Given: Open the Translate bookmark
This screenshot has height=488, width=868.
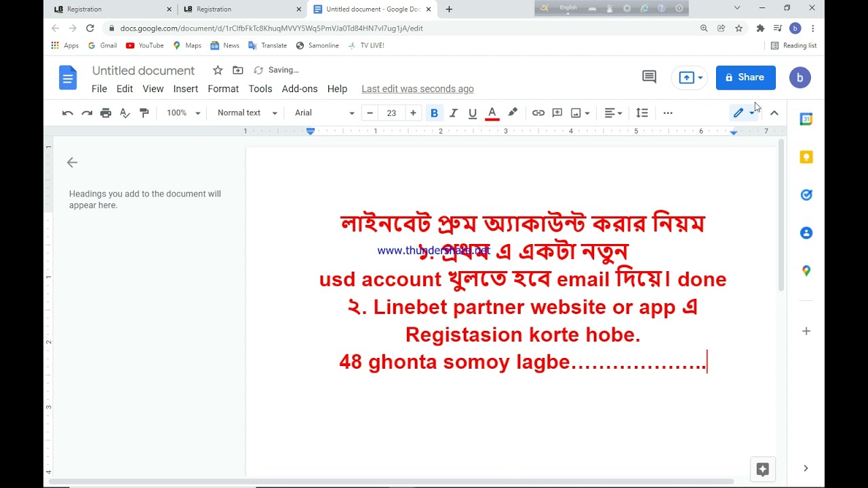Looking at the screenshot, I should [x=267, y=45].
